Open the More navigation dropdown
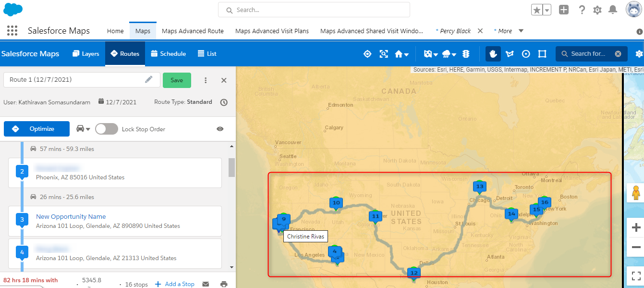 pyautogui.click(x=508, y=30)
